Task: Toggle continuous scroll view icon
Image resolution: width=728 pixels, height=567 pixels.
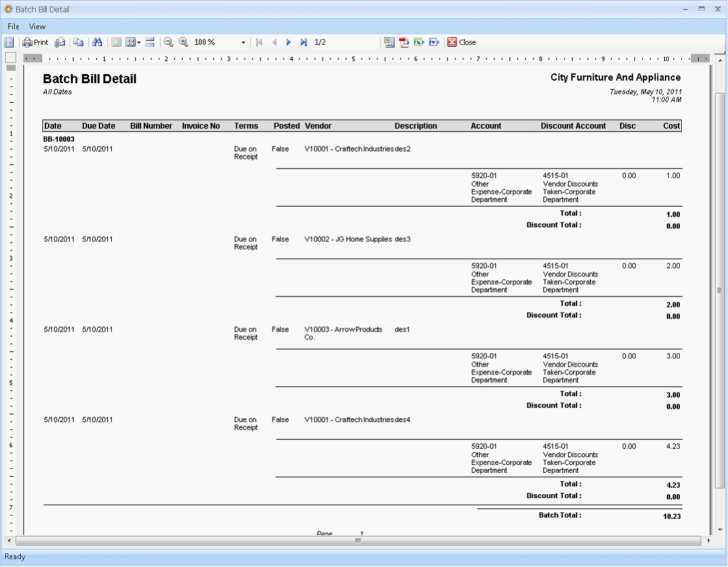Action: (x=150, y=42)
